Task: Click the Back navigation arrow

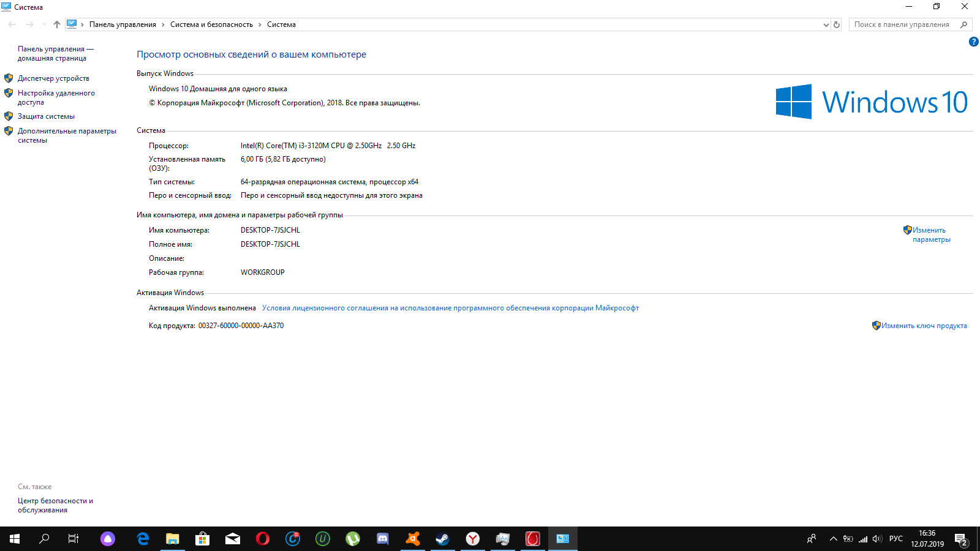Action: pyautogui.click(x=12, y=24)
